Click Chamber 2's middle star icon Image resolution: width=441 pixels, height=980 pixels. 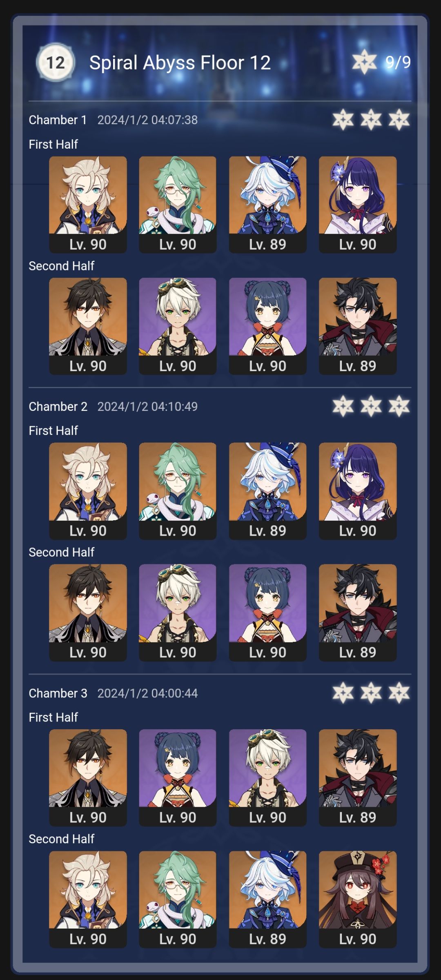371,406
